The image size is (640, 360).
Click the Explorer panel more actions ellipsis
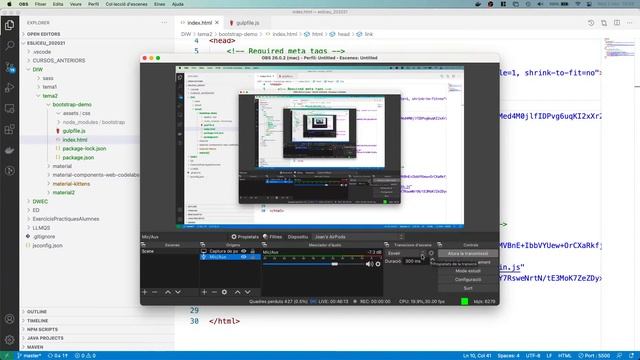click(164, 22)
